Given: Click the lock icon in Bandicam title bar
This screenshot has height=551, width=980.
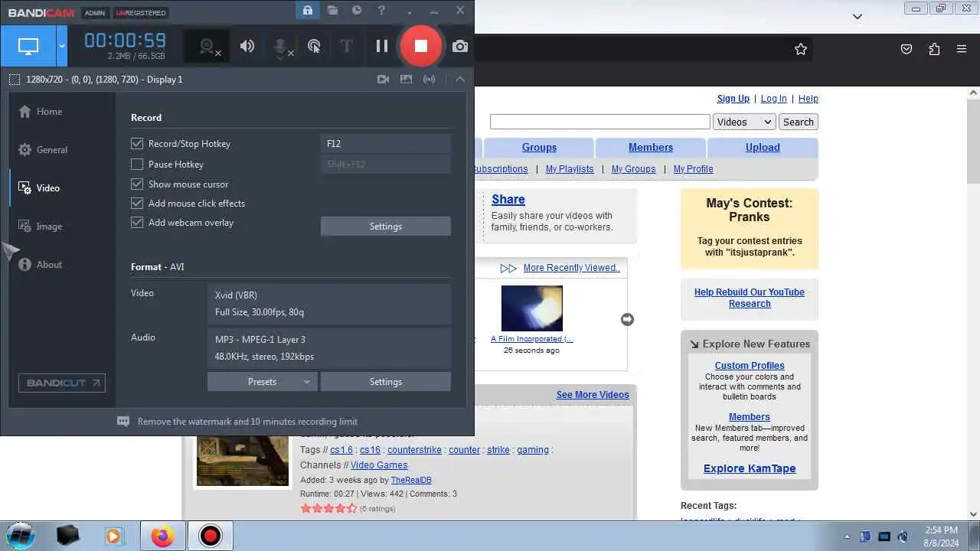Looking at the screenshot, I should tap(307, 11).
